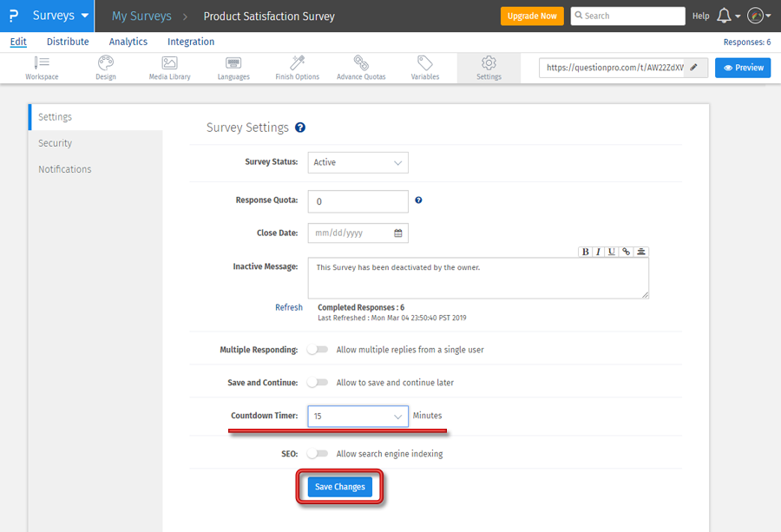Enable Multiple Responding

point(318,348)
